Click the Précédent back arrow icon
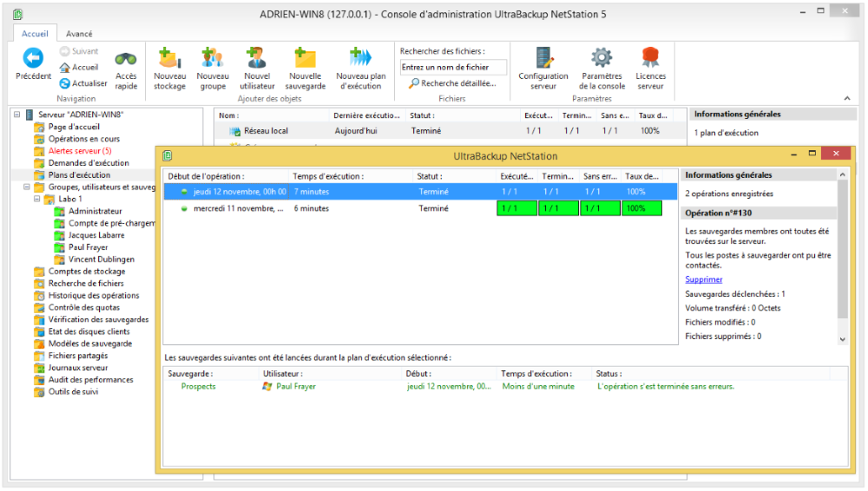Screen dimensions: 868x491 (x=33, y=59)
